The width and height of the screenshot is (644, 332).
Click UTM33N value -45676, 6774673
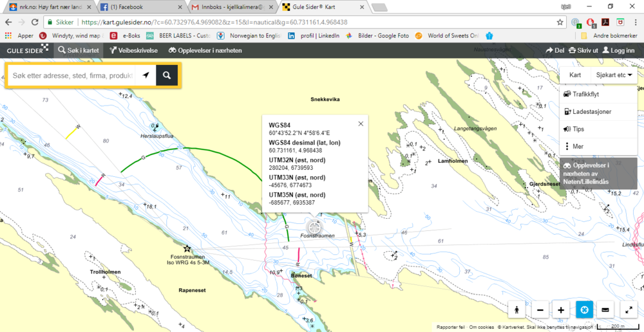(291, 185)
